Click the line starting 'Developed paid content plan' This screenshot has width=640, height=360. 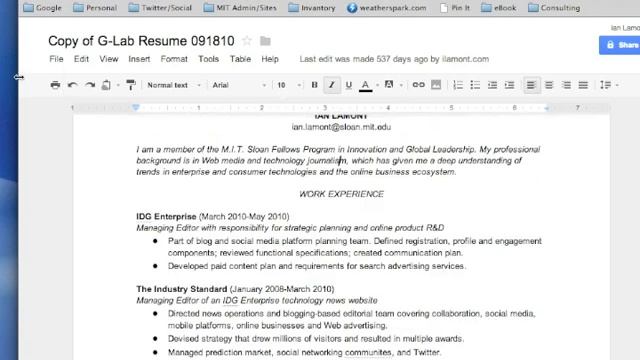[317, 266]
